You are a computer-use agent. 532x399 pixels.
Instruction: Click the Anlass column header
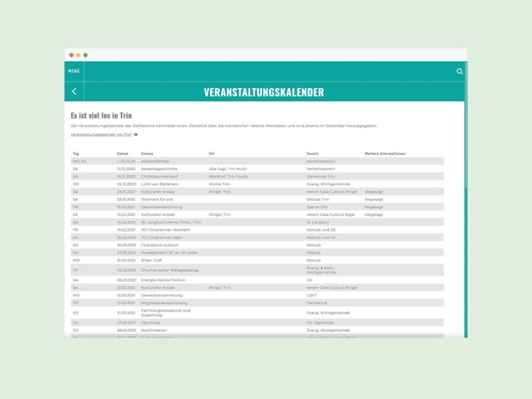(147, 153)
